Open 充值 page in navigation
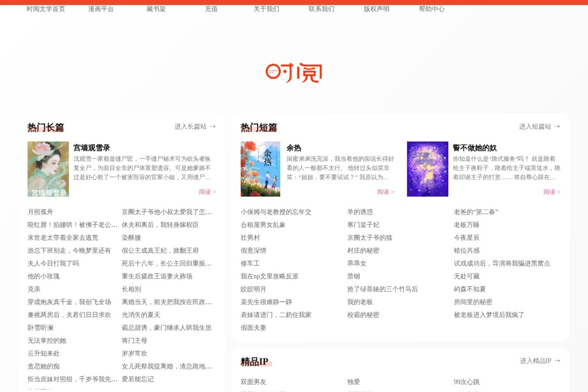The image size is (588, 392). pyautogui.click(x=211, y=9)
